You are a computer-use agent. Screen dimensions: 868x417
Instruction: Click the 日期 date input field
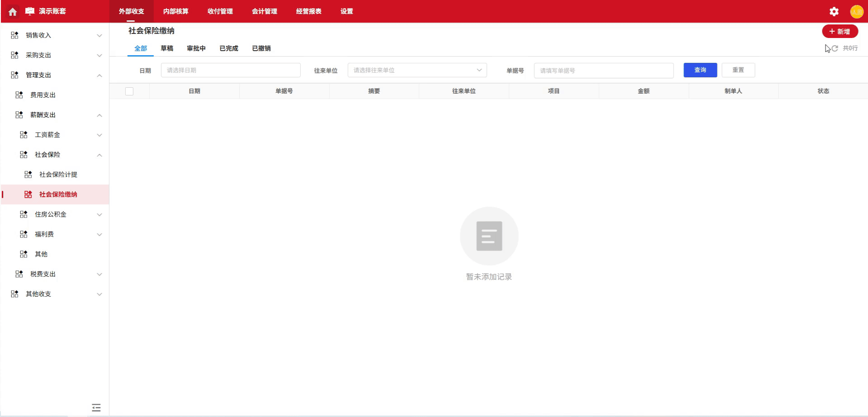[x=231, y=70]
